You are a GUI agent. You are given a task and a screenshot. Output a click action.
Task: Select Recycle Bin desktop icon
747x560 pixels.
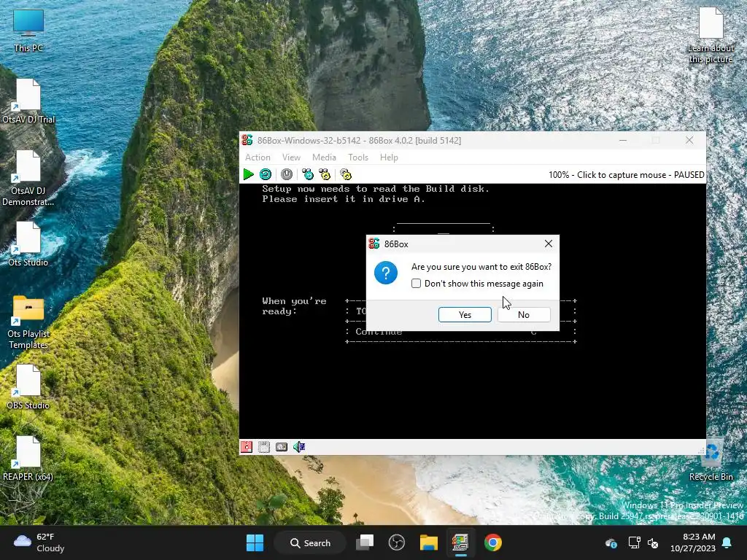coord(711,459)
